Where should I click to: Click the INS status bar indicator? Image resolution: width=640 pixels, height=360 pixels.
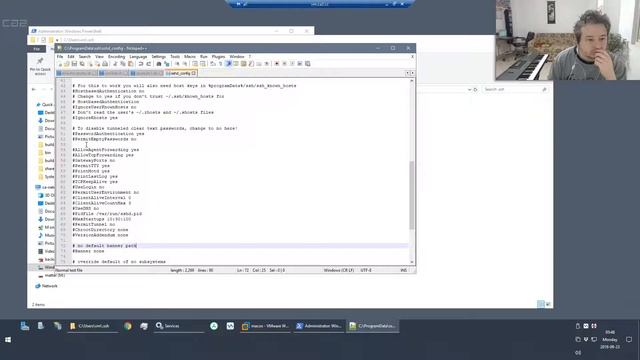click(x=403, y=270)
